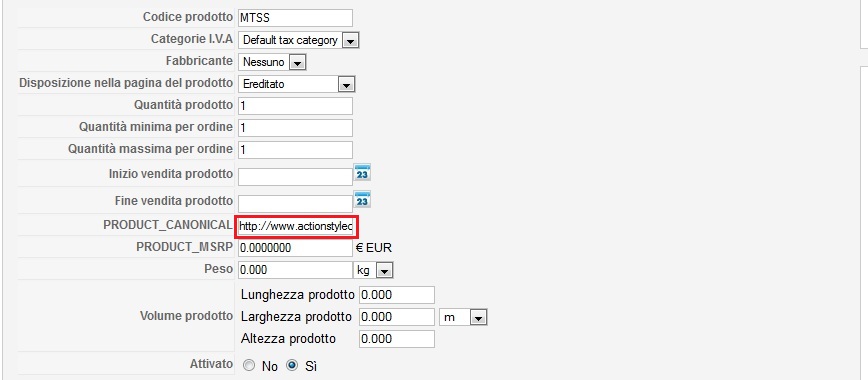Select the Sì radio for Attivato

click(x=293, y=366)
